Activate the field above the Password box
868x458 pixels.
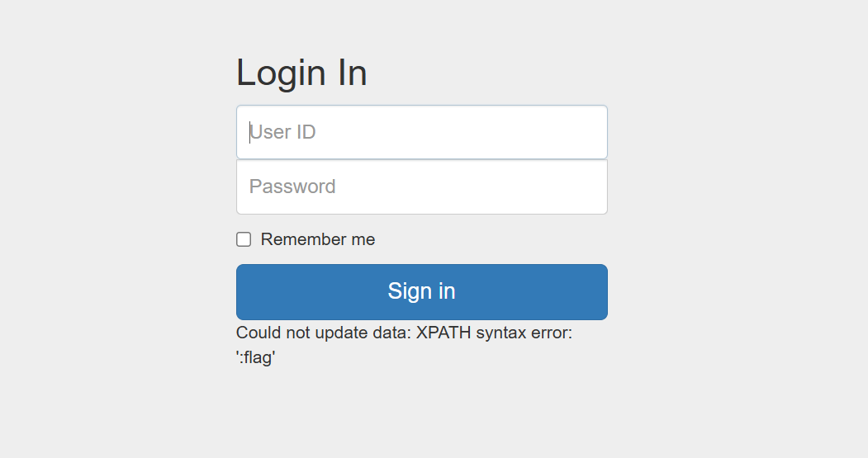tap(422, 132)
